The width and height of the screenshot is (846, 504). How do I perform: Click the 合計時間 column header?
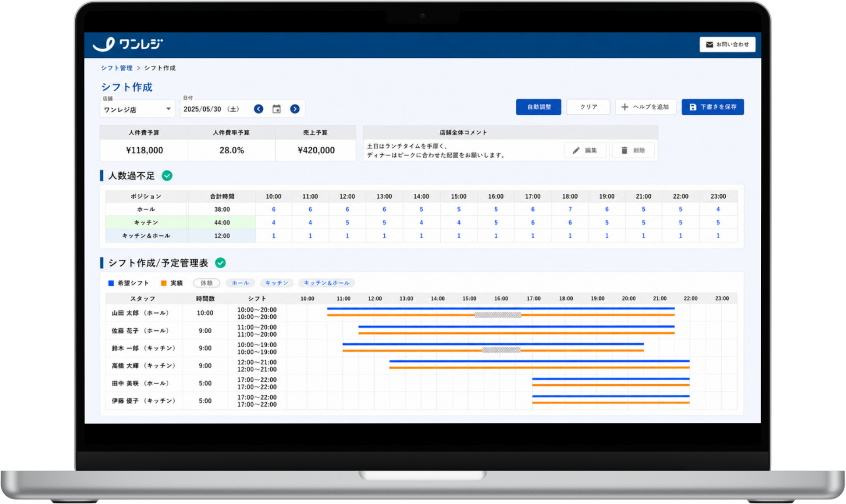(x=222, y=197)
